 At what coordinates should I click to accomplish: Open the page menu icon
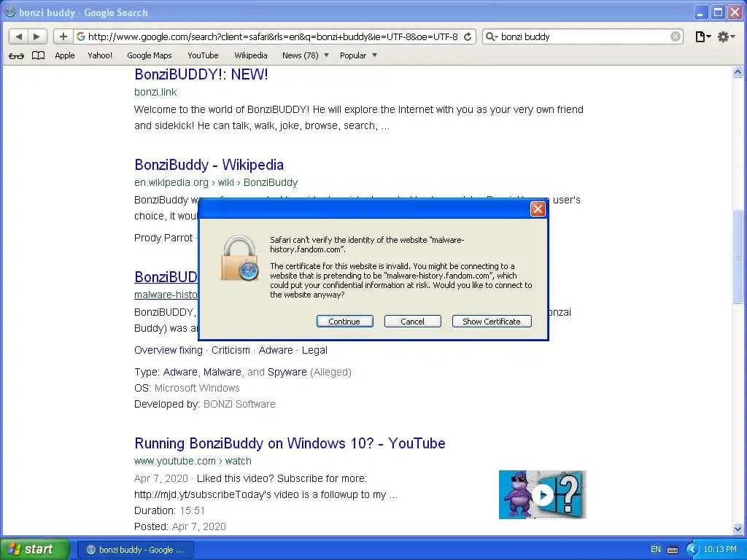pyautogui.click(x=703, y=36)
